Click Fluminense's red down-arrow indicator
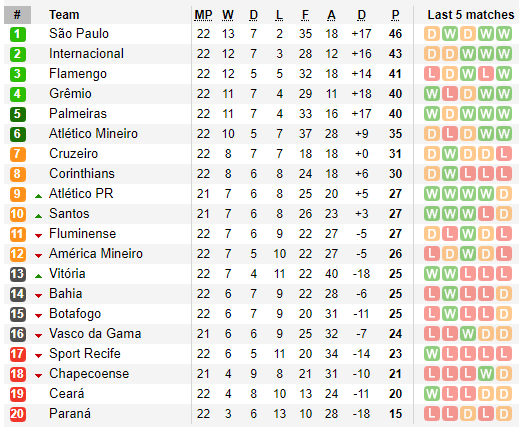 pos(38,236)
